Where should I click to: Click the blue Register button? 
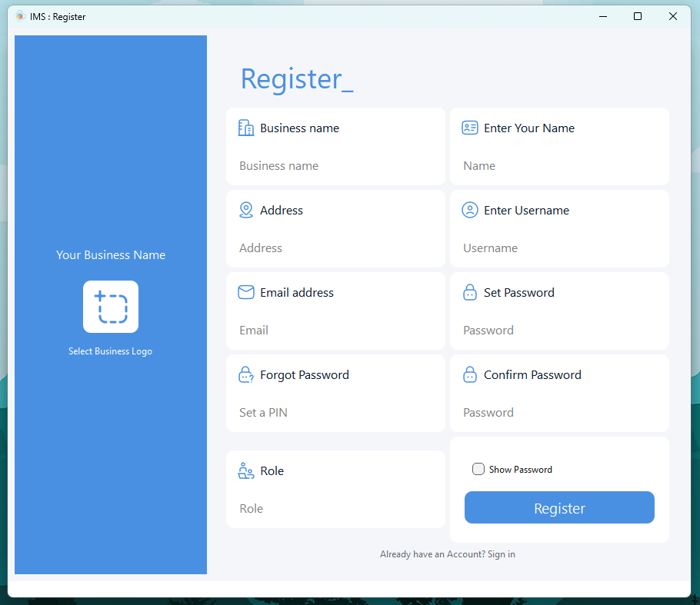(559, 507)
